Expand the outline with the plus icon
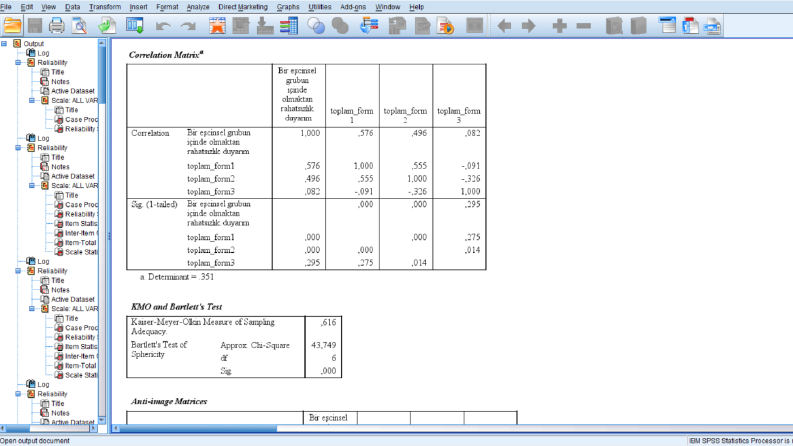793x446 pixels. click(x=559, y=26)
